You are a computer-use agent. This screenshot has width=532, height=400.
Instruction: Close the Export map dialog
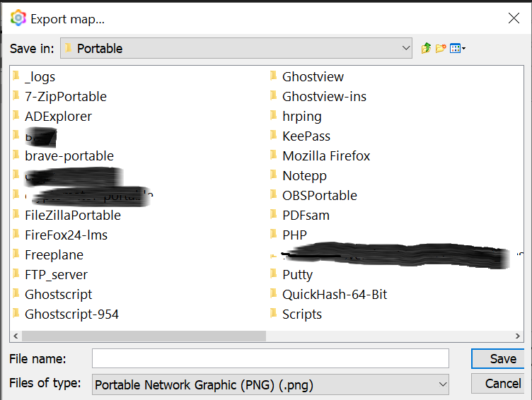514,18
